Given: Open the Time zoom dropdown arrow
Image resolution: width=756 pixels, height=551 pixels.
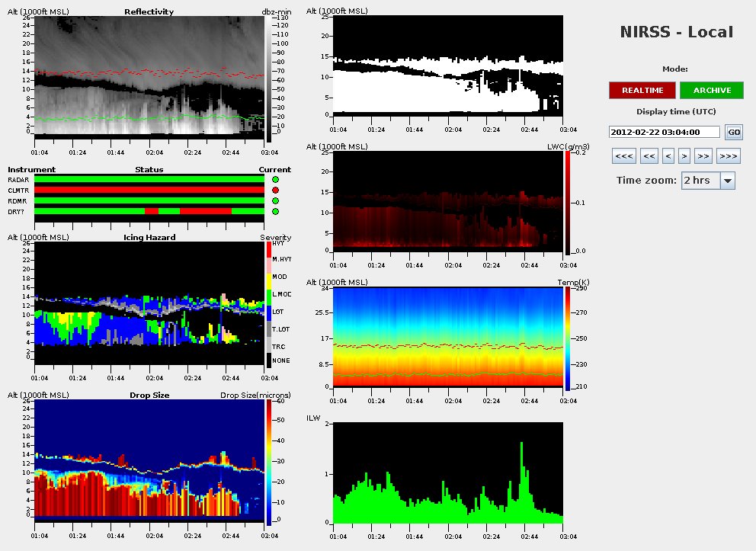Looking at the screenshot, I should [727, 181].
